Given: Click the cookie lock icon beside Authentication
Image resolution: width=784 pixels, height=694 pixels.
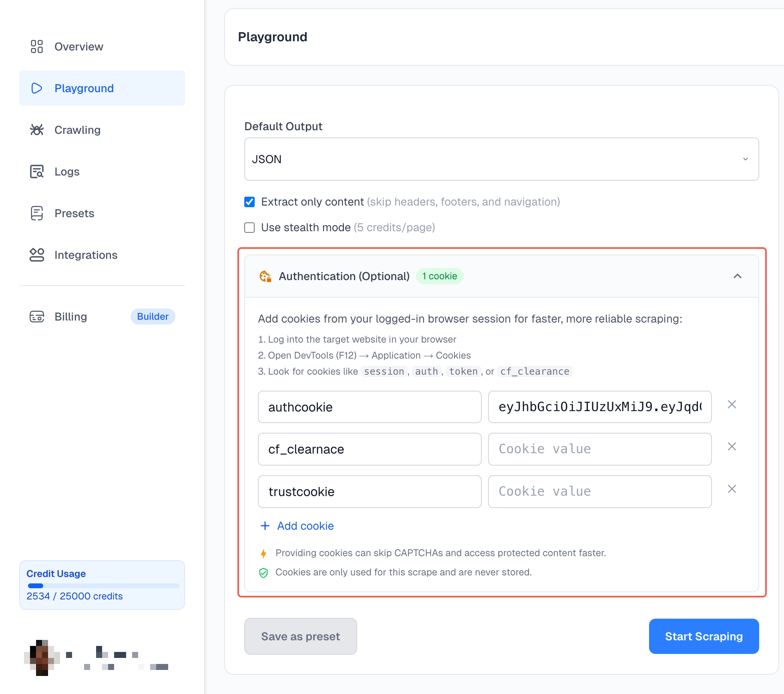Looking at the screenshot, I should (x=265, y=276).
